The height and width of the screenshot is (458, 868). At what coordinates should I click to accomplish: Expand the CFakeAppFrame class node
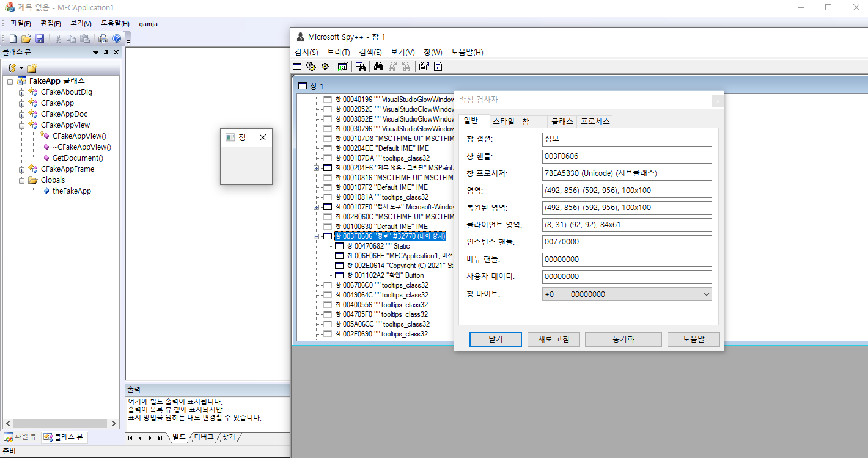coord(21,169)
